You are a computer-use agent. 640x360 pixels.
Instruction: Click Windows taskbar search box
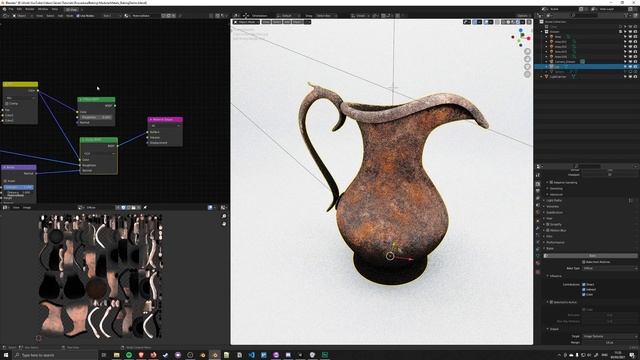[x=55, y=355]
